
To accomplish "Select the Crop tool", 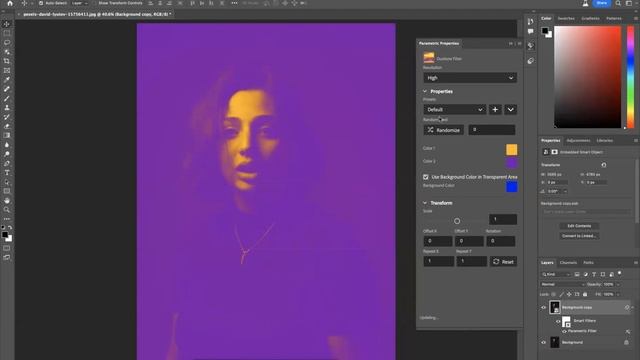I will pos(7,61).
